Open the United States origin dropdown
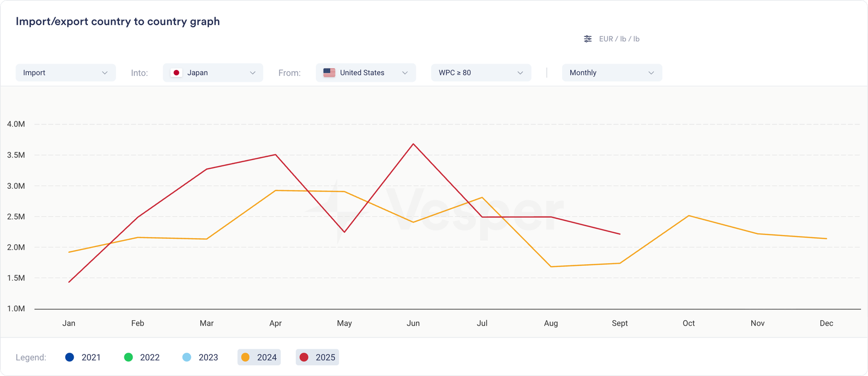 click(x=366, y=73)
